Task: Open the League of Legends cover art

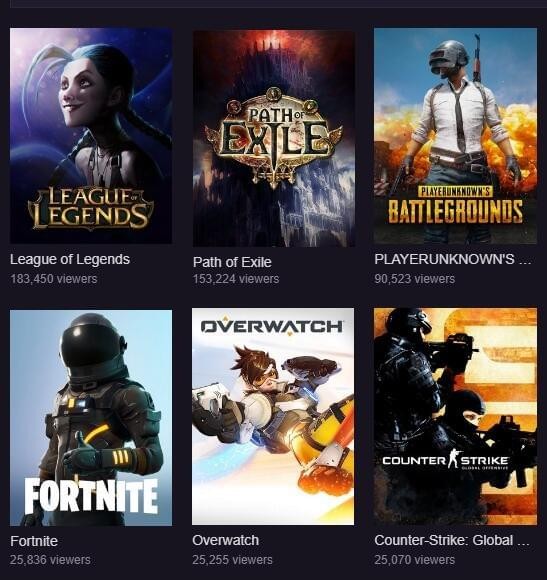Action: point(91,136)
